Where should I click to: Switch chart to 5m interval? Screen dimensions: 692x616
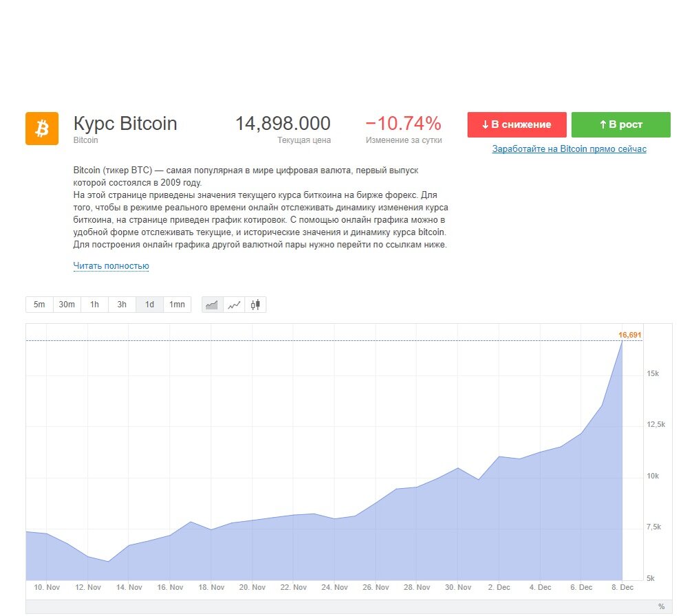(x=39, y=305)
